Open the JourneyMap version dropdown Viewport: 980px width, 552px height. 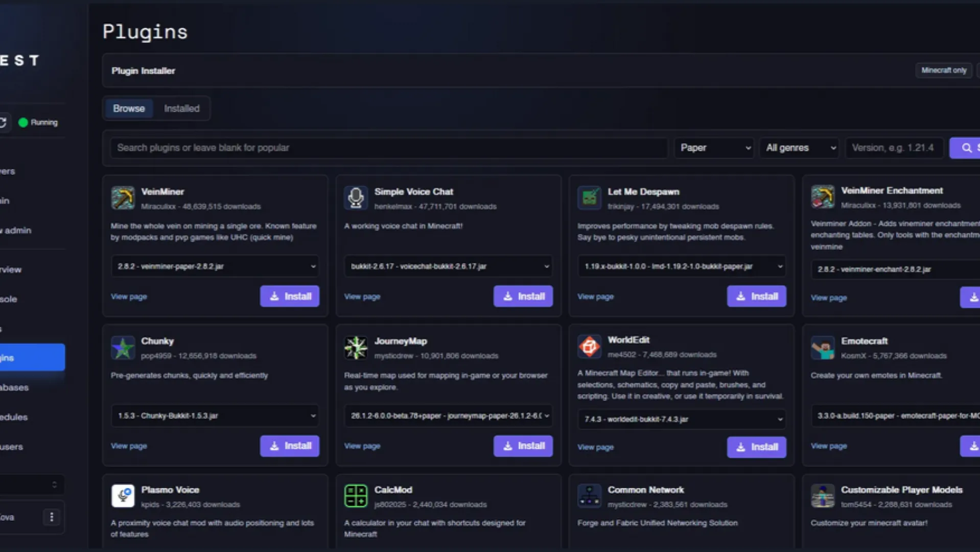point(448,416)
